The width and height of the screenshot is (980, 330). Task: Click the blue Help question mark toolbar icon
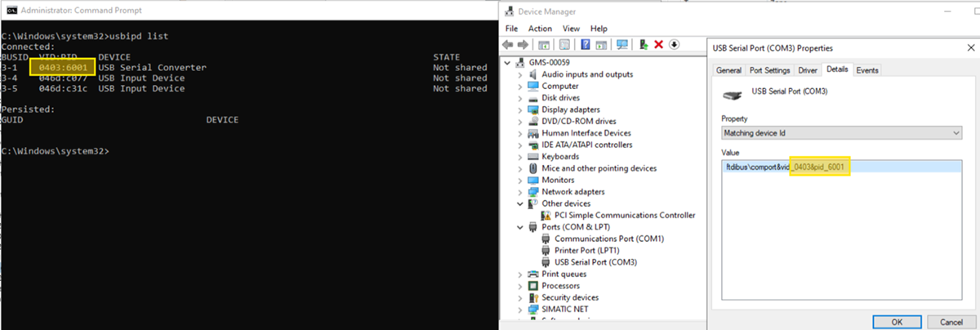click(x=586, y=44)
